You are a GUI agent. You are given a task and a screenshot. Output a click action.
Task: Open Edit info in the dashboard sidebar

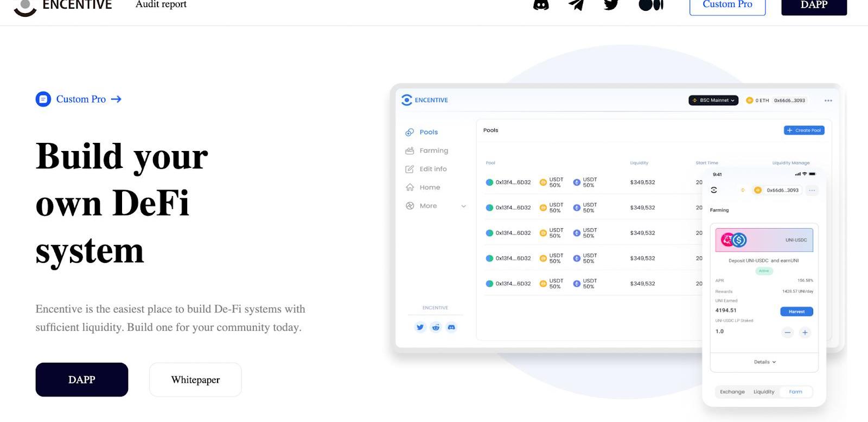(433, 169)
